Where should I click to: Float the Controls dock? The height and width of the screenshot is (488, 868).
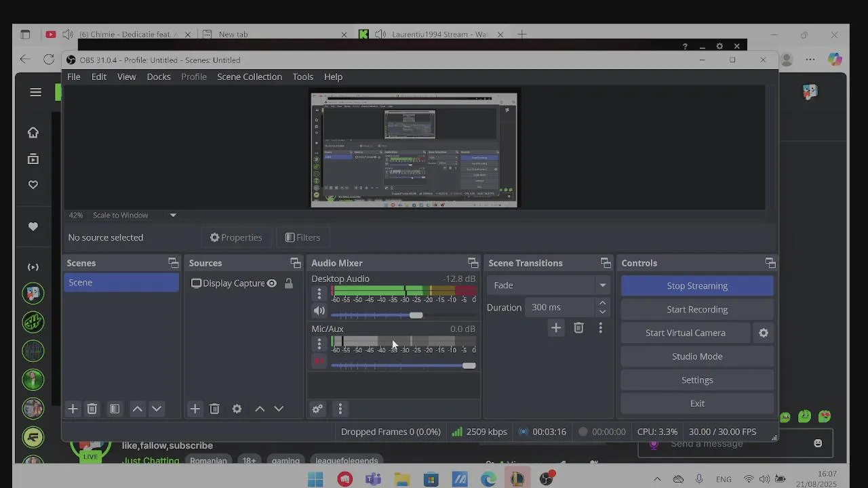point(770,263)
